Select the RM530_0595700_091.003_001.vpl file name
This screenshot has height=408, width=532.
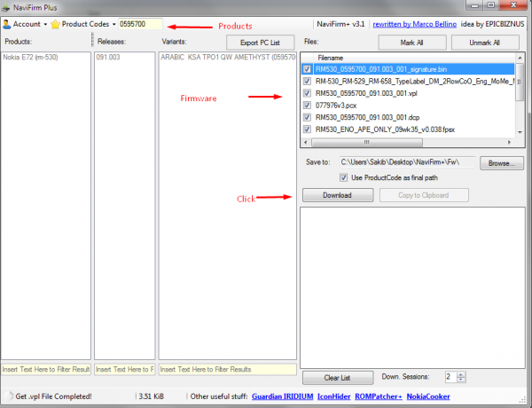click(366, 93)
